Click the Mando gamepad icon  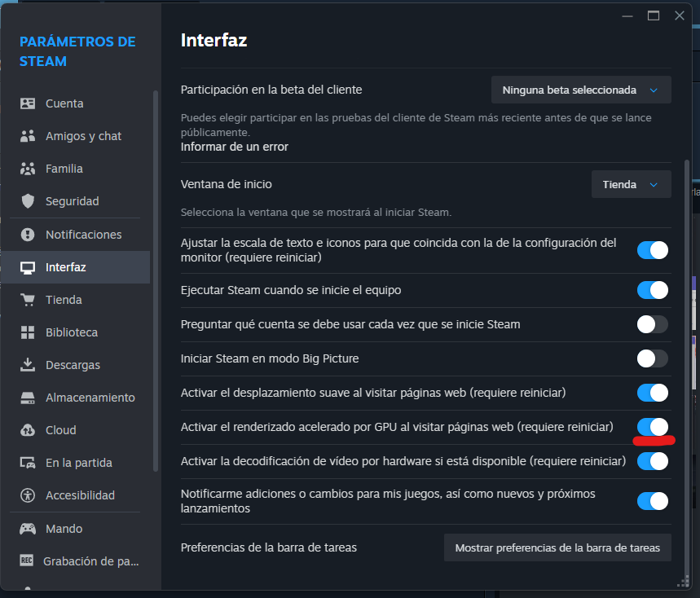(28, 528)
